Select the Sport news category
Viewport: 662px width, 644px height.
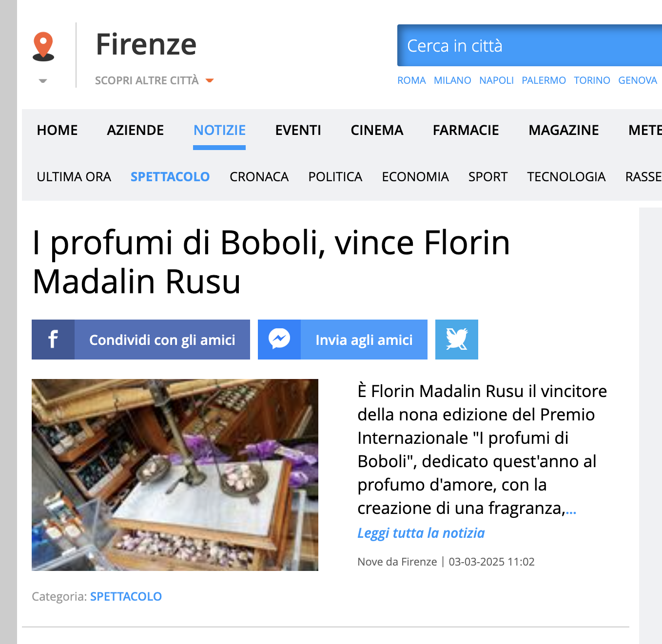pyautogui.click(x=487, y=177)
